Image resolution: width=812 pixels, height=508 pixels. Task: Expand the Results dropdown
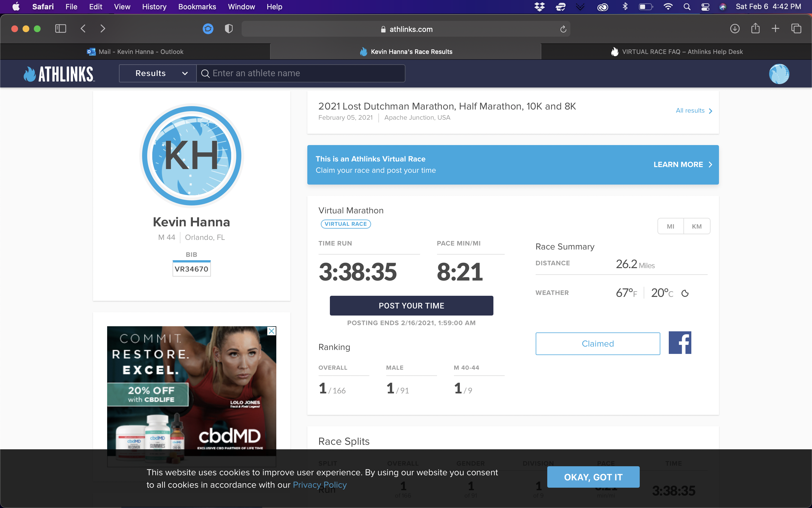[158, 73]
